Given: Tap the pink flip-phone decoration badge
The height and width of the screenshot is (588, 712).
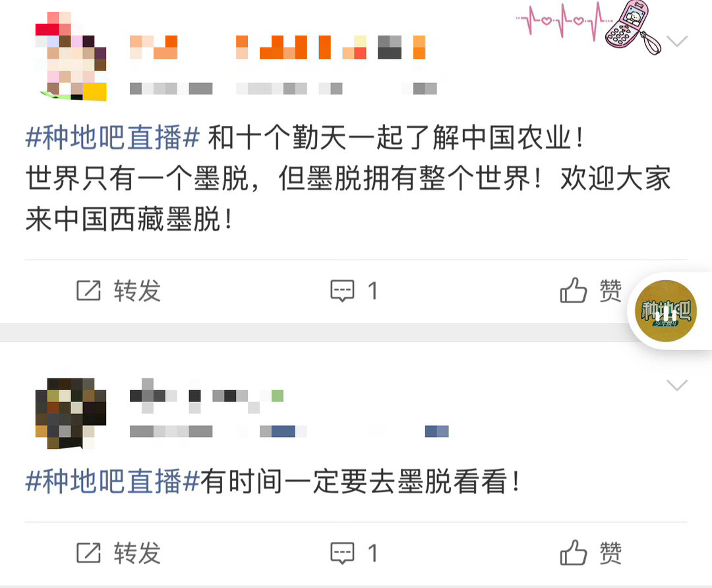Looking at the screenshot, I should pos(631,27).
